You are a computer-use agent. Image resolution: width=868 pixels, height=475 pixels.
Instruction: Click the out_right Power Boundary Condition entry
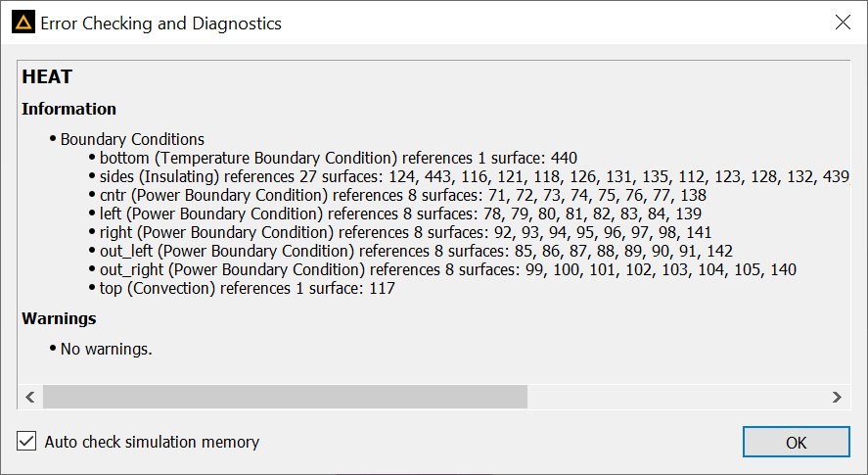[x=448, y=269]
